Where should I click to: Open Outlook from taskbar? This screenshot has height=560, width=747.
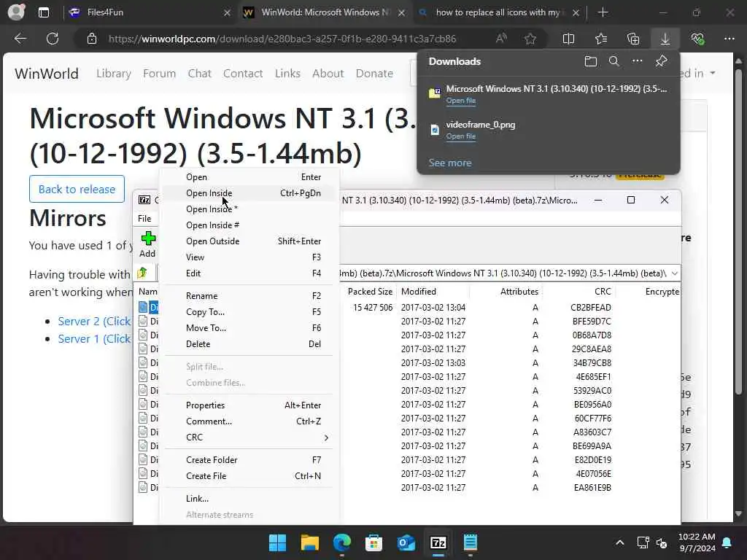[x=406, y=542]
